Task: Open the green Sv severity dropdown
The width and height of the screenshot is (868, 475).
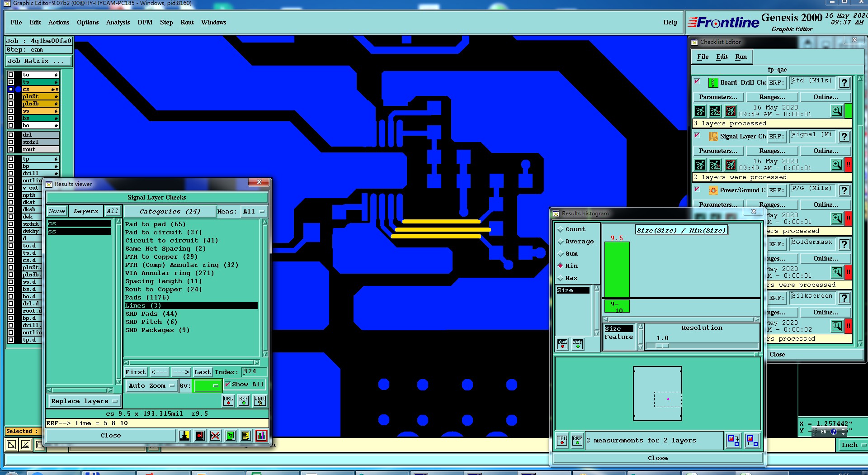Action: [x=207, y=385]
